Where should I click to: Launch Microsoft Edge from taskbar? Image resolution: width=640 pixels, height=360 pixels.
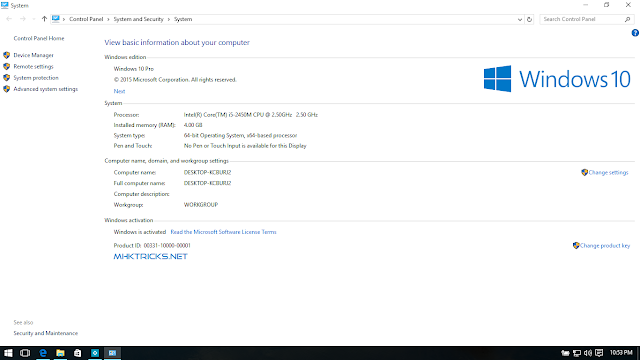42,353
